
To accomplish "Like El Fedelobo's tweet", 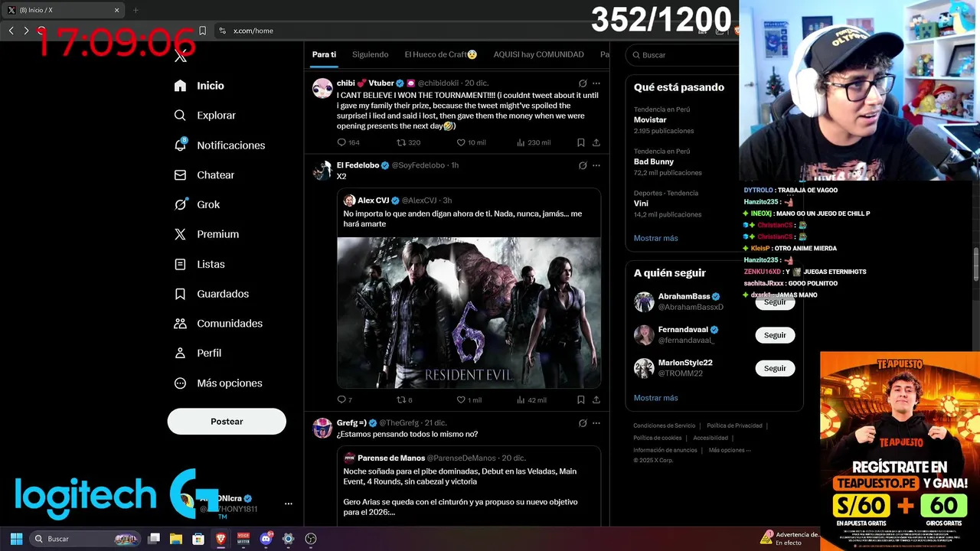I will point(469,399).
